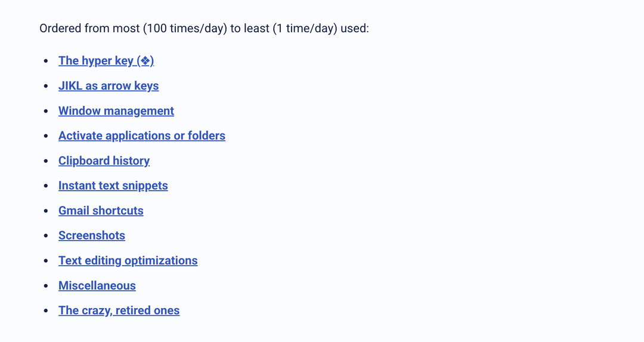
Task: Open Text editing optimizations link
Action: [128, 261]
